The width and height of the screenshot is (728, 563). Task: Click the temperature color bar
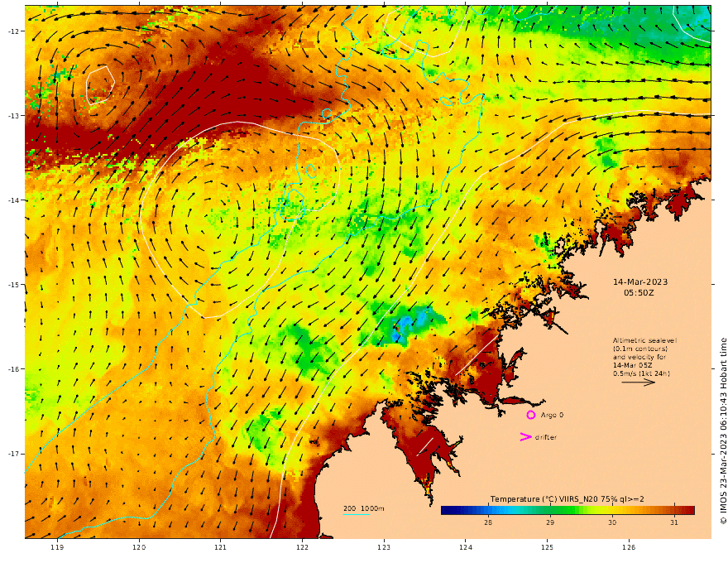pyautogui.click(x=568, y=511)
